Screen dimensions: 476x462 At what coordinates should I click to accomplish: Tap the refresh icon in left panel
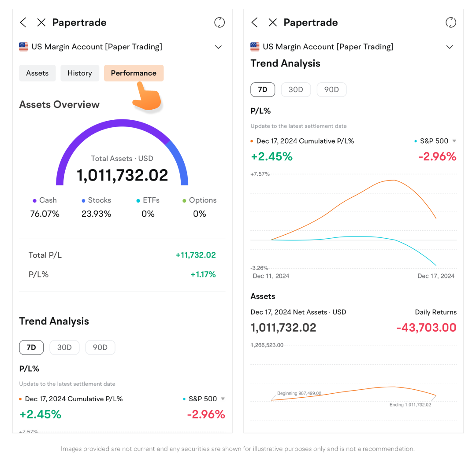point(219,22)
